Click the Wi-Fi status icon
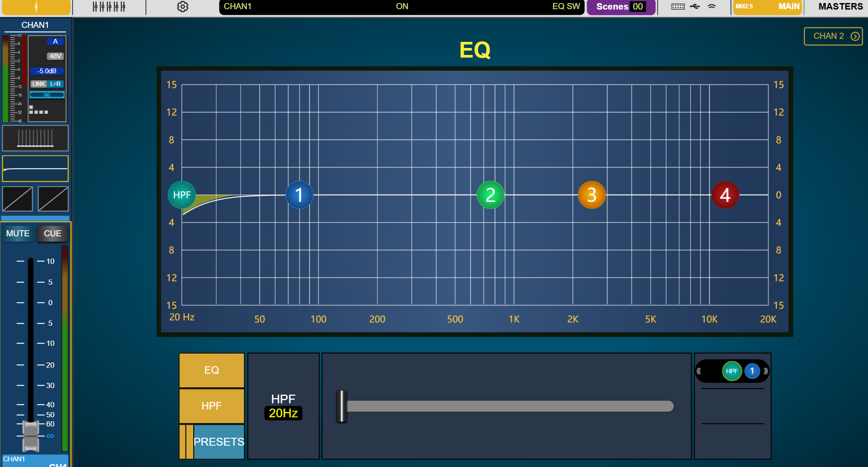 [712, 7]
